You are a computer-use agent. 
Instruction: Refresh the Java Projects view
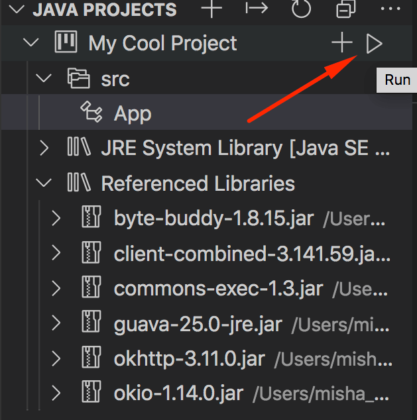(301, 8)
